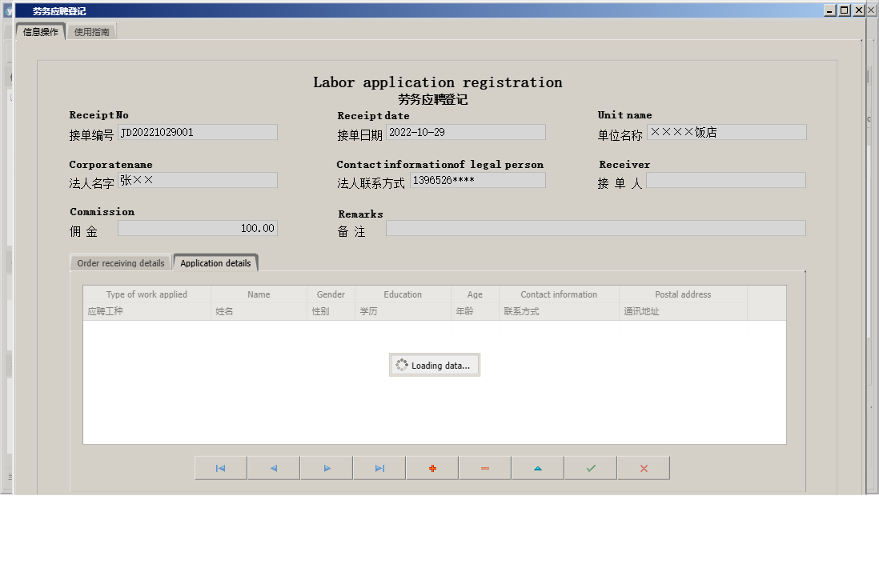Click the Postal address column header

[x=682, y=294]
